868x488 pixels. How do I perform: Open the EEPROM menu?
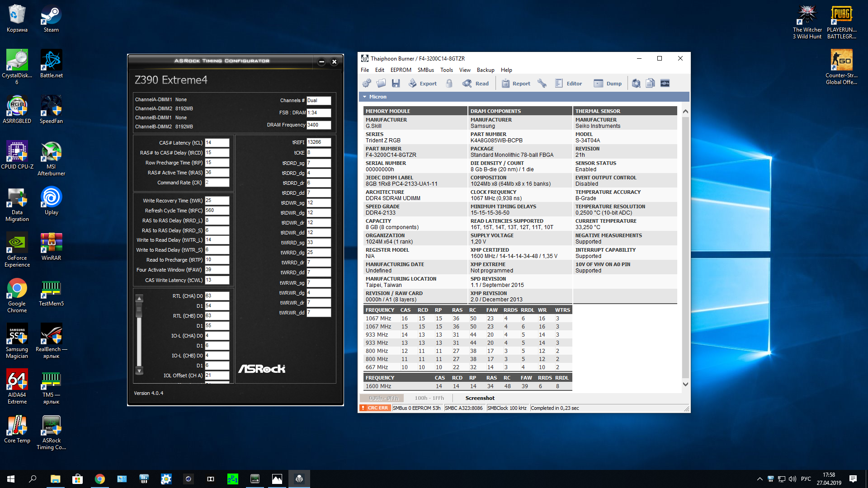click(x=401, y=70)
